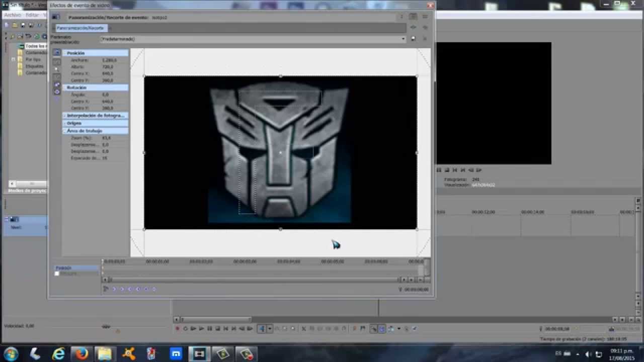The image size is (644, 362).
Task: Collapse the Posición section
Action: [65, 53]
